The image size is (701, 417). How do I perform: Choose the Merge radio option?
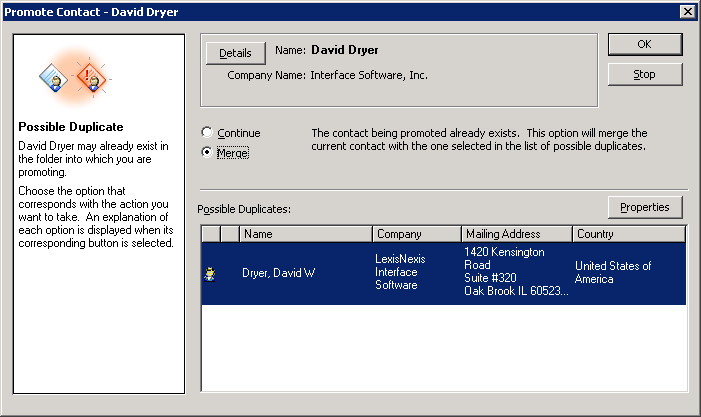(x=207, y=153)
